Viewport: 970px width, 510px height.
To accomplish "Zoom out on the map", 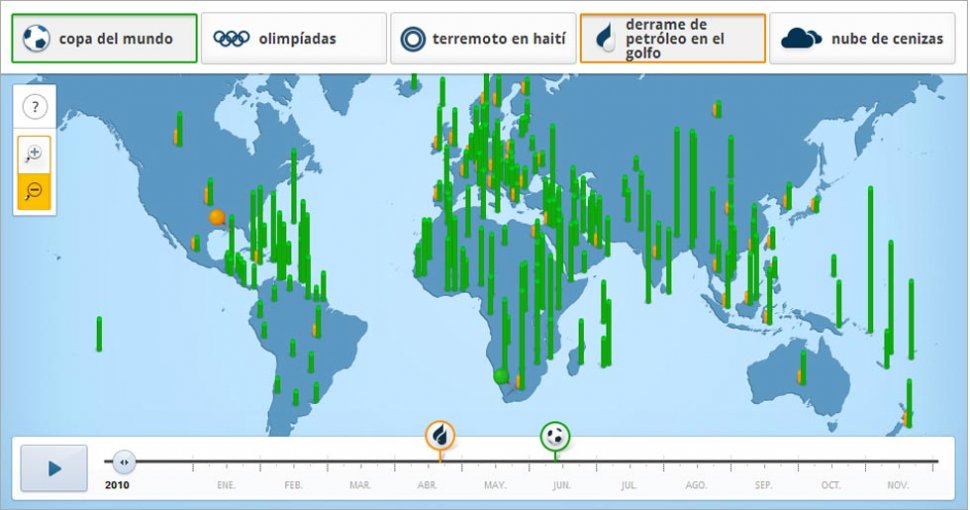I will click(34, 190).
